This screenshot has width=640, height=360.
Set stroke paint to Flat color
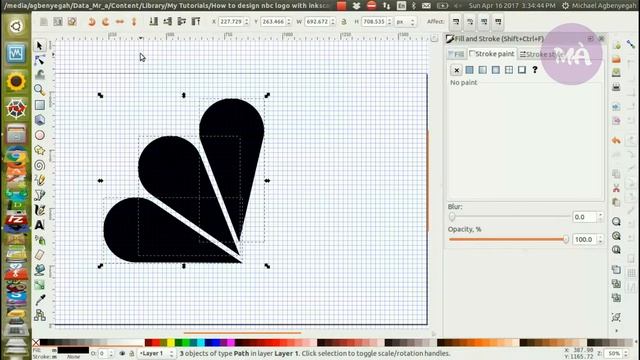pos(469,70)
